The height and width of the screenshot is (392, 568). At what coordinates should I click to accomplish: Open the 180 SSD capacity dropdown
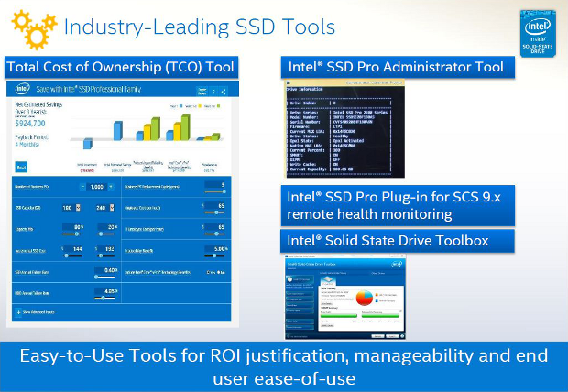pos(78,208)
